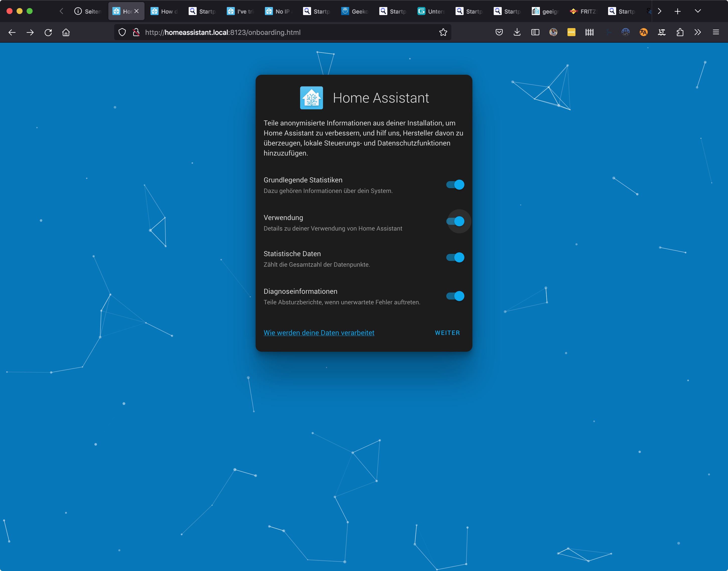
Task: Disable the Statistische Daten toggle
Action: [x=455, y=257]
